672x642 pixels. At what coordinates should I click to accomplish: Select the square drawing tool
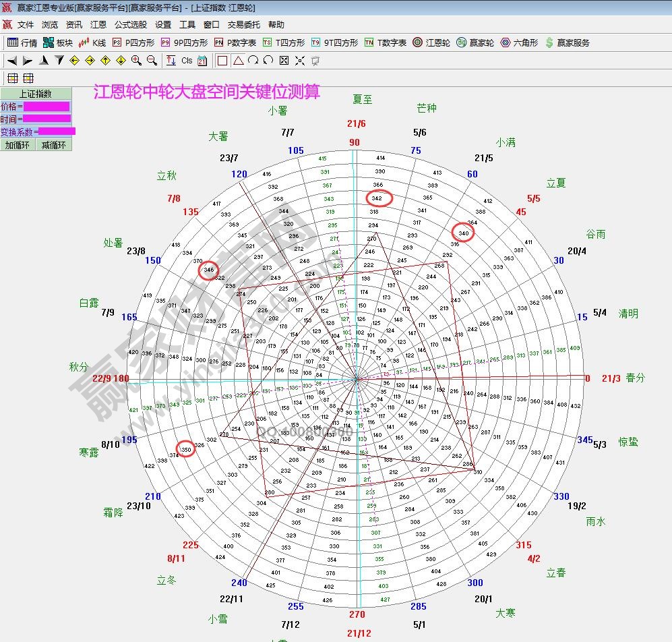click(222, 60)
